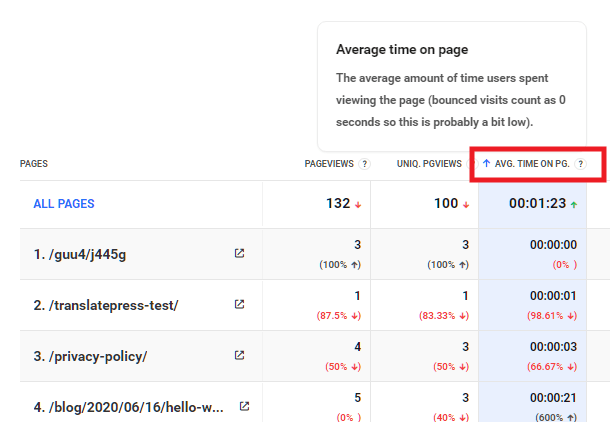This screenshot has height=432, width=610.
Task: Click the AVG. TIME ON PG. header label
Action: tap(532, 164)
